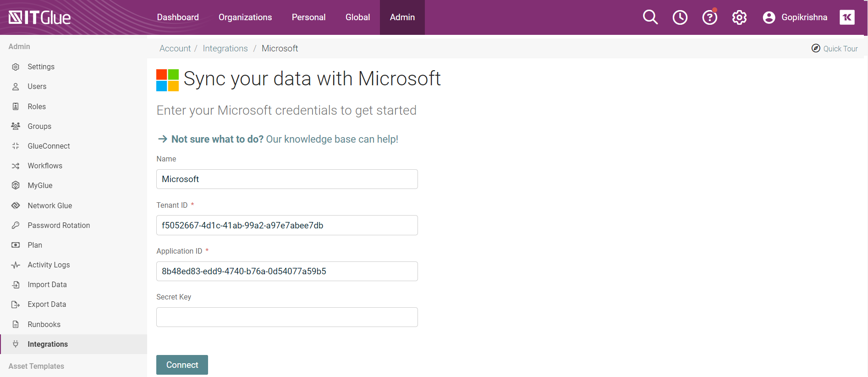Screen dimensions: 868x377
Task: Click the Asset Templates sidebar heading
Action: 36,366
